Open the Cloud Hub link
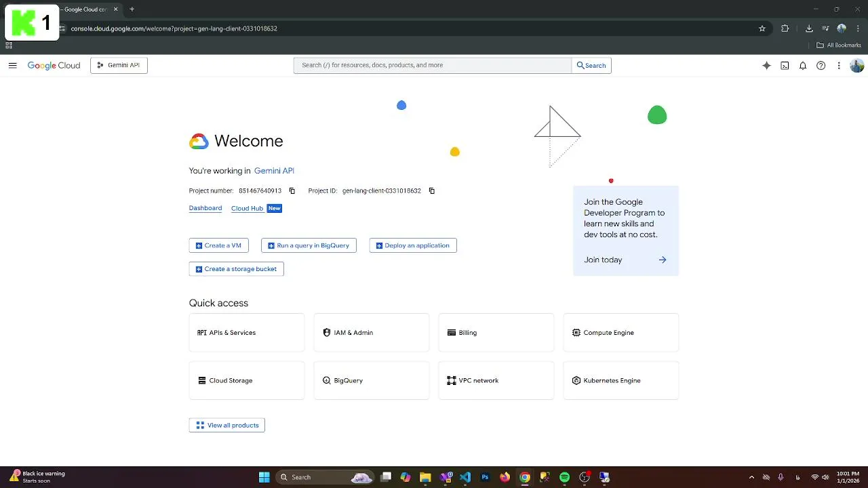 (247, 208)
